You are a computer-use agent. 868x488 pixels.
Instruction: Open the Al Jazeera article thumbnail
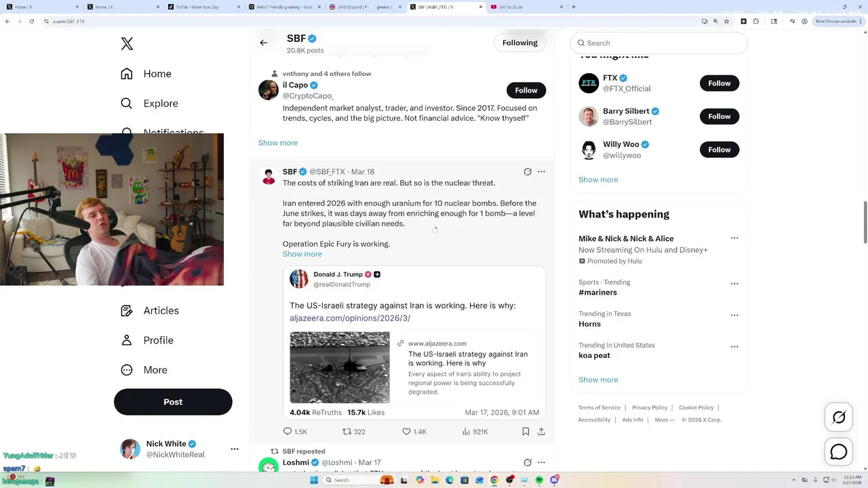[340, 367]
